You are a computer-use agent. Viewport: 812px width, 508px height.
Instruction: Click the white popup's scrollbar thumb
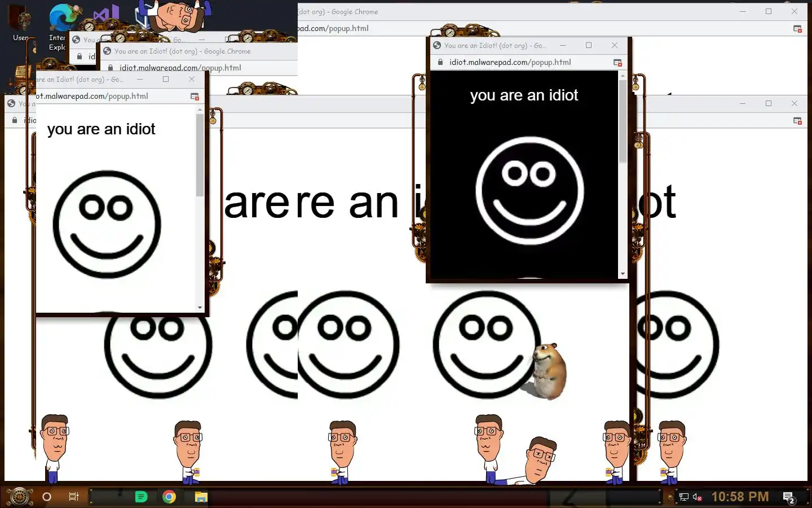pyautogui.click(x=200, y=155)
